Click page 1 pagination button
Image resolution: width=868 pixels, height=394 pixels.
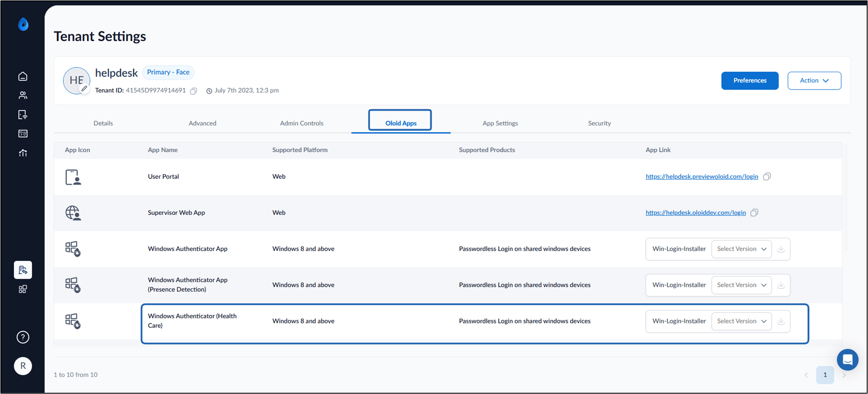click(825, 375)
